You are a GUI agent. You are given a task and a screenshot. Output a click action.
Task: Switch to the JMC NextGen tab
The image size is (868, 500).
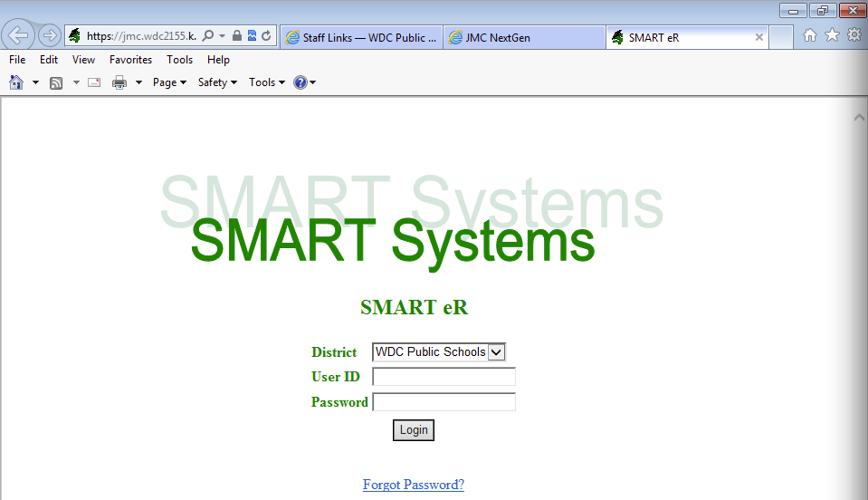tap(524, 38)
